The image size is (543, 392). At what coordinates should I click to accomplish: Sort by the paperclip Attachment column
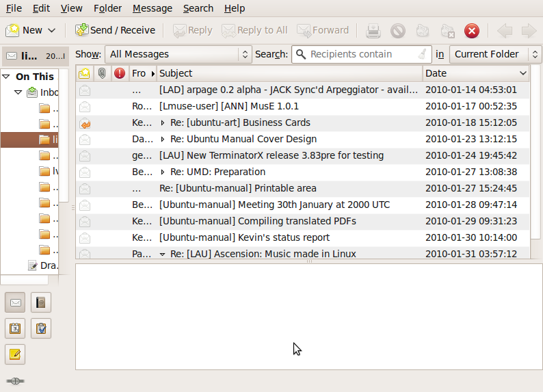102,73
